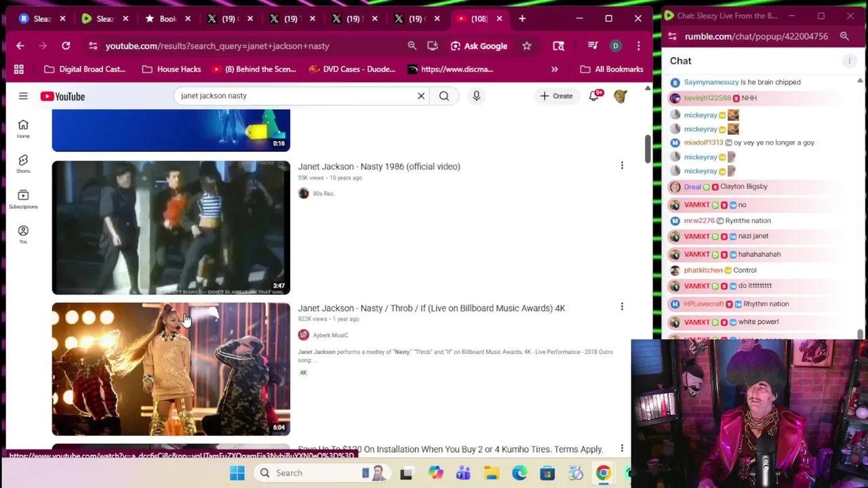Image resolution: width=868 pixels, height=488 pixels.
Task: Open more options for the Kumho Tires ad
Action: point(622,448)
